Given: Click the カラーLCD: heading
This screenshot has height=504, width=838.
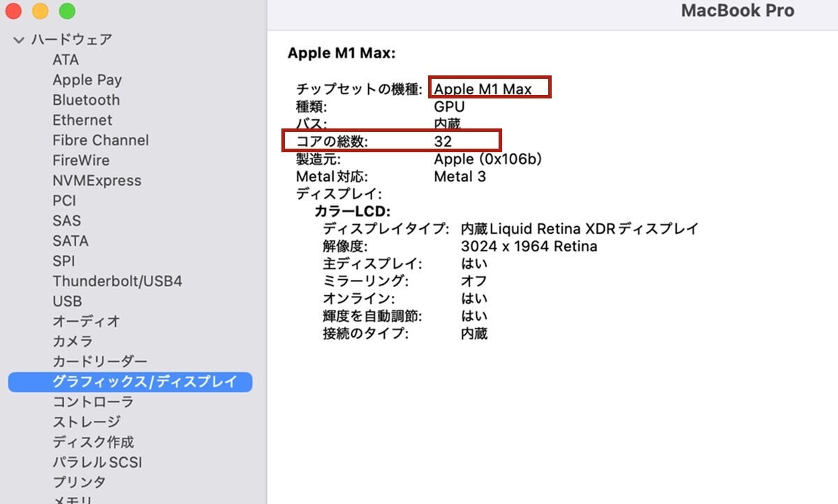Looking at the screenshot, I should coord(352,212).
